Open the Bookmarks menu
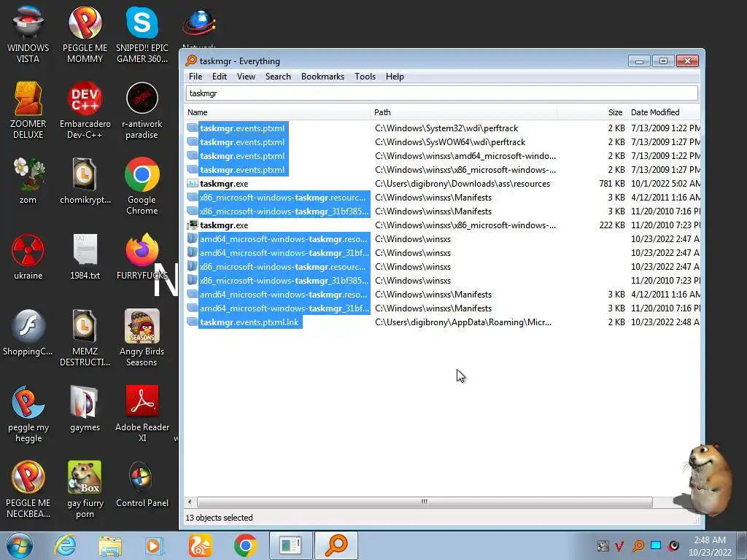 [x=322, y=77]
